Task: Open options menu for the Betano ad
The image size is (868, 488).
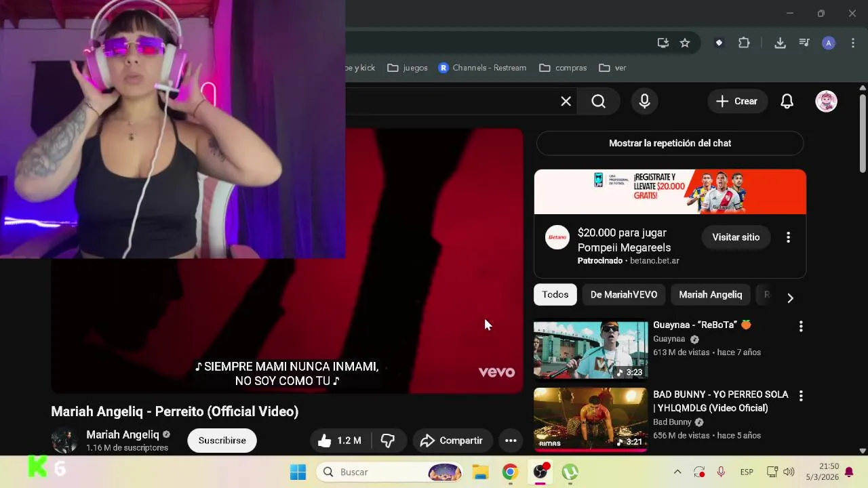Action: tap(788, 237)
